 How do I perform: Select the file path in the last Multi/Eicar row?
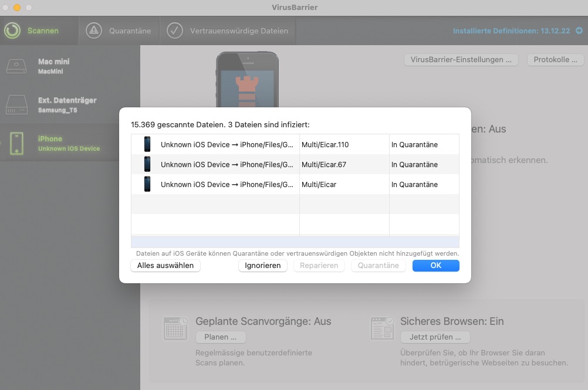227,184
